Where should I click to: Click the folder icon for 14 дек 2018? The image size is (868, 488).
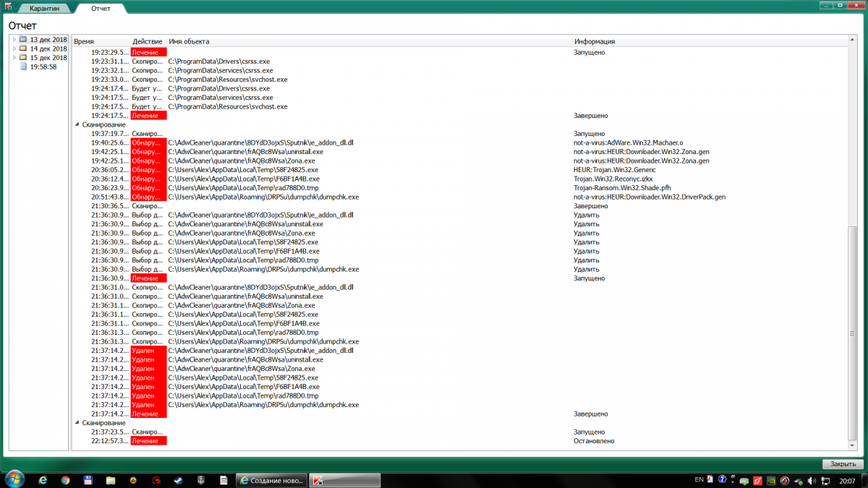[x=23, y=48]
